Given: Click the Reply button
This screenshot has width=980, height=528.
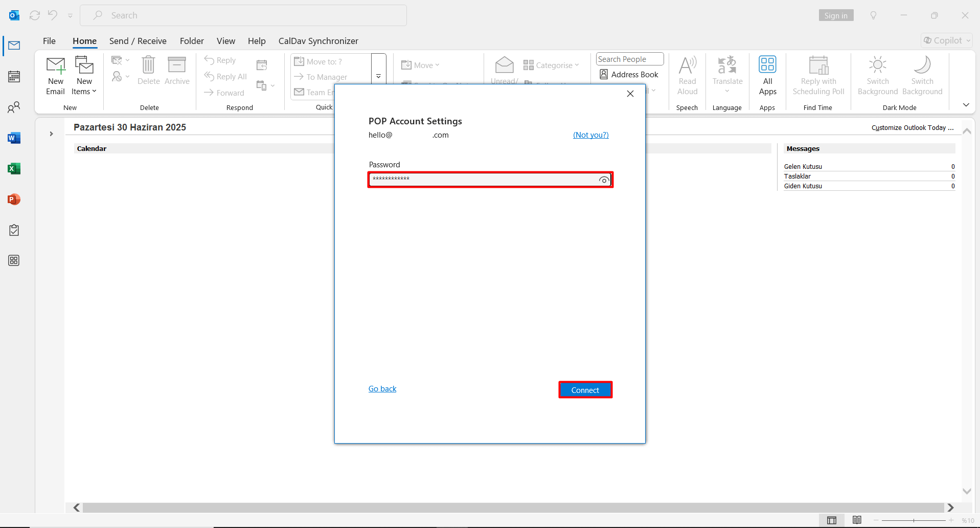Looking at the screenshot, I should tap(220, 60).
